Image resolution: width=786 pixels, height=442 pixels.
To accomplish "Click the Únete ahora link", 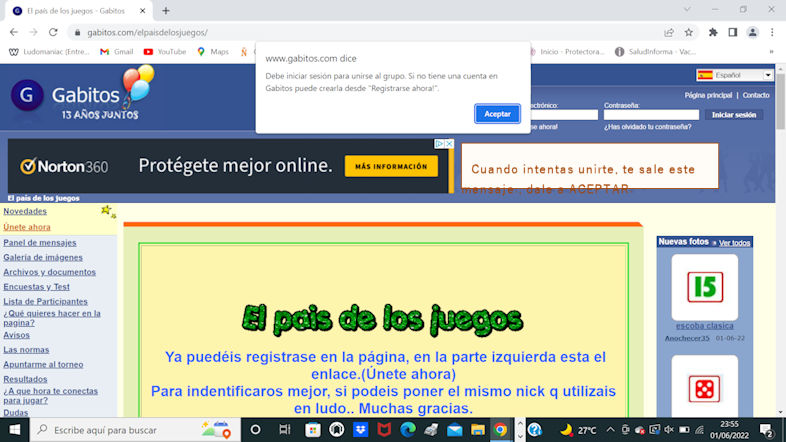I will [x=27, y=227].
